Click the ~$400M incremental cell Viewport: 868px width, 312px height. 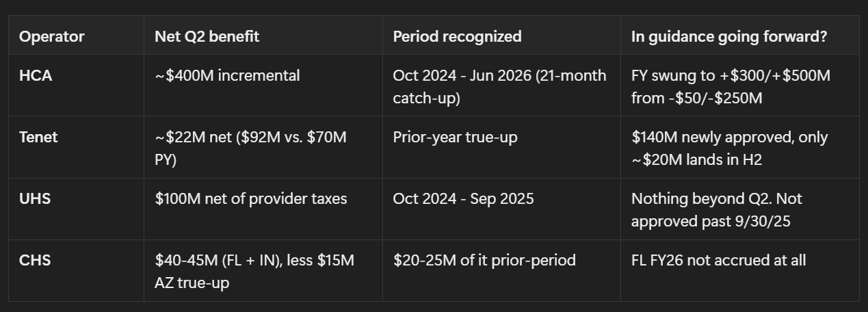[263, 86]
